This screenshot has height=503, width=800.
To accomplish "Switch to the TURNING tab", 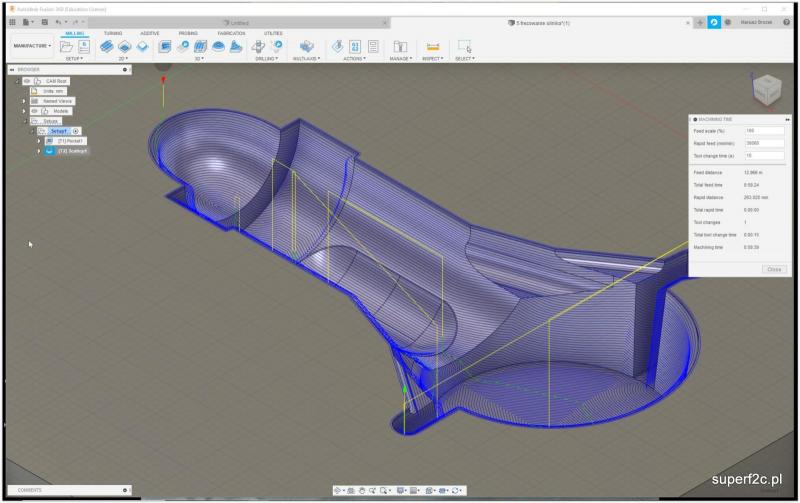I will [113, 33].
